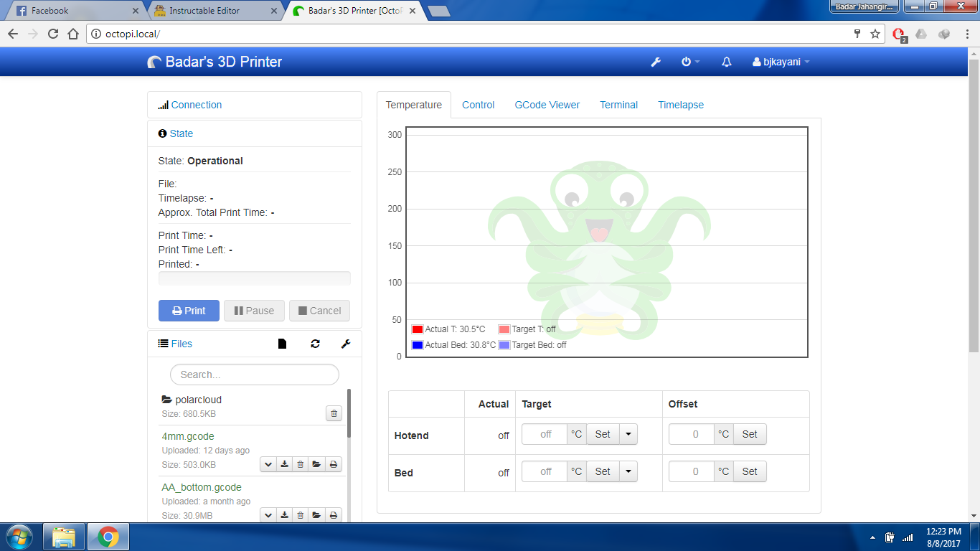Expand additional info for 4mm.gcode

point(268,464)
